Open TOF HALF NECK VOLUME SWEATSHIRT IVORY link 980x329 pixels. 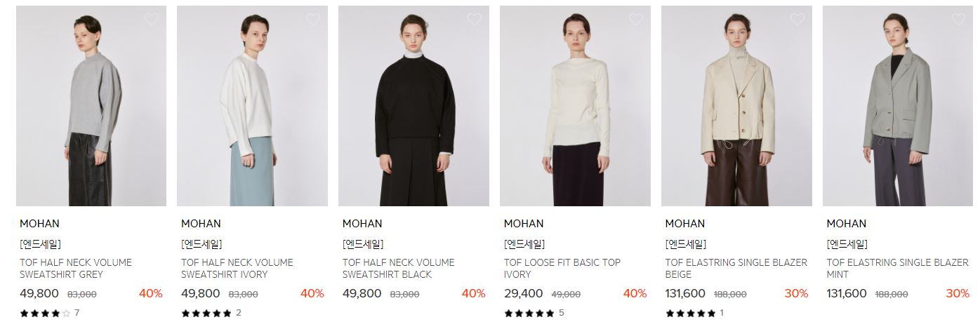click(x=237, y=269)
